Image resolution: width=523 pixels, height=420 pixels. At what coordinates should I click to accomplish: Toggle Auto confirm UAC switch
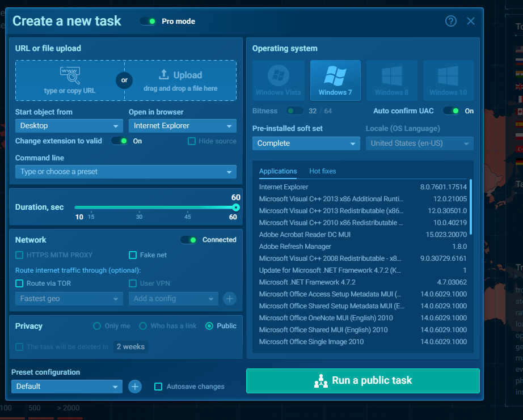[x=452, y=111]
